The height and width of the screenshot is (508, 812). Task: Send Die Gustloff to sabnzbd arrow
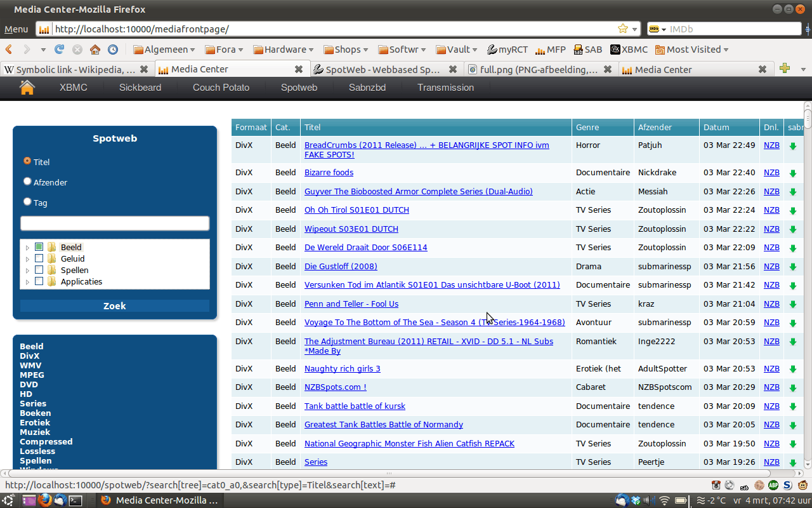pos(793,267)
